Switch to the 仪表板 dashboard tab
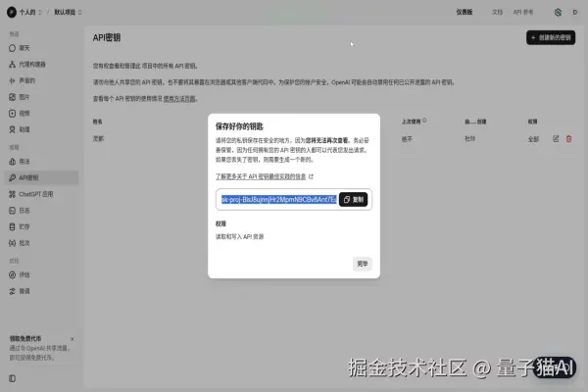Image resolution: width=588 pixels, height=392 pixels. [x=465, y=12]
